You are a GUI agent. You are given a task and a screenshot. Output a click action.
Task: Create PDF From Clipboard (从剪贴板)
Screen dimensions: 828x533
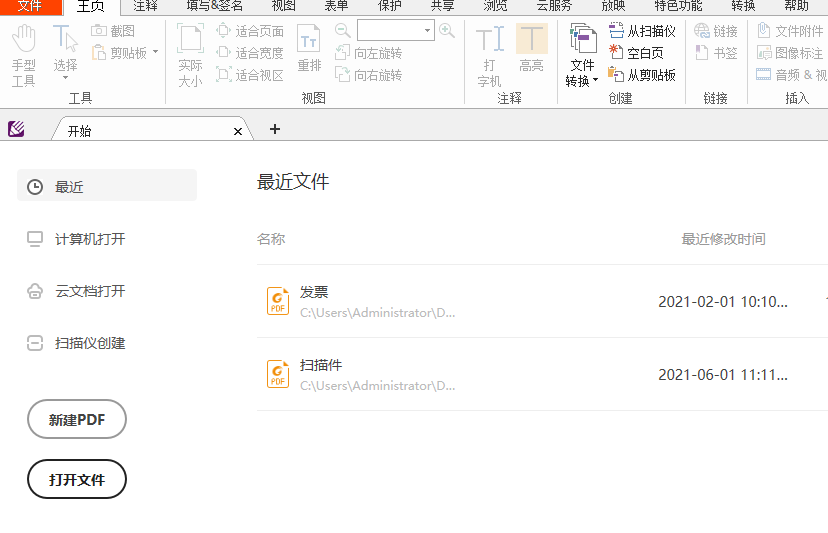coord(642,75)
